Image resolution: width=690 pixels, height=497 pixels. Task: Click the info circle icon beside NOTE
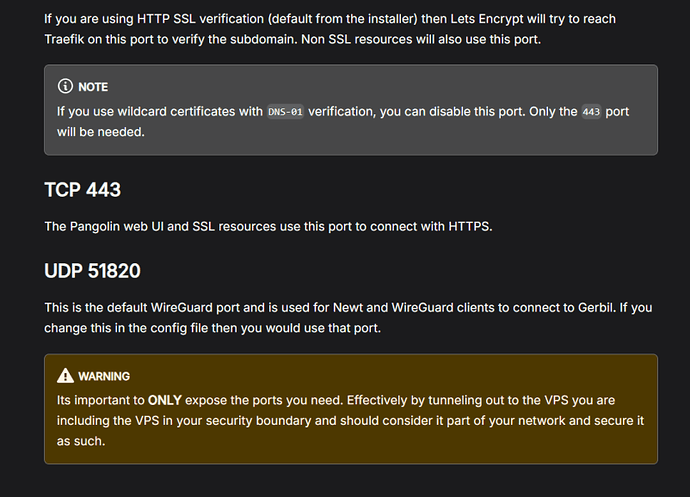(x=65, y=86)
